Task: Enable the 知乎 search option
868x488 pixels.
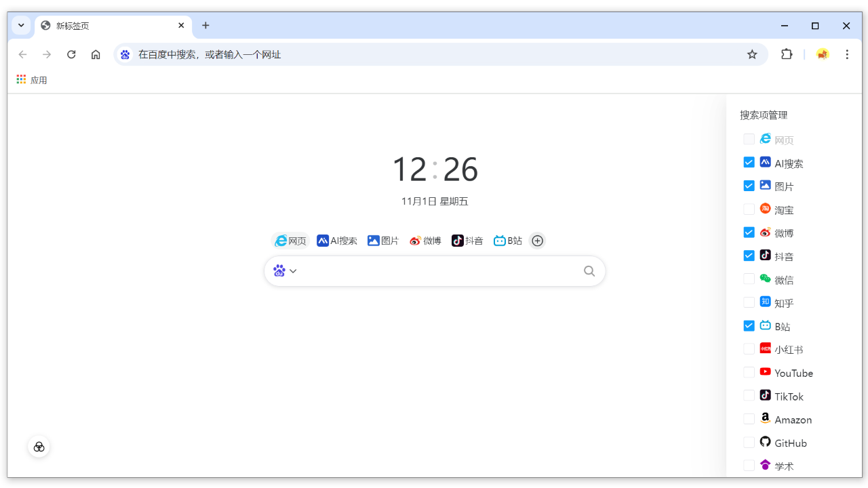Action: point(749,302)
